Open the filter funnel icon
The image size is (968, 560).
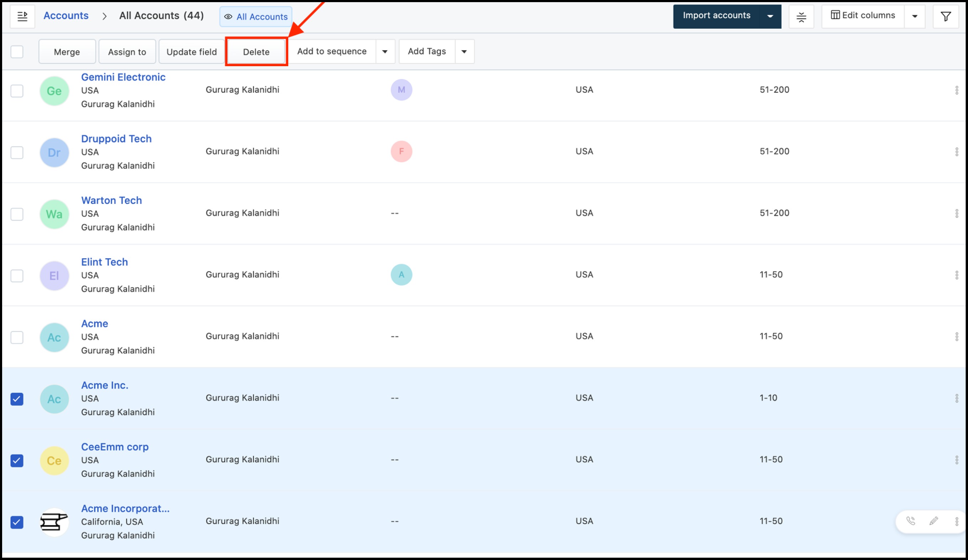coord(945,16)
